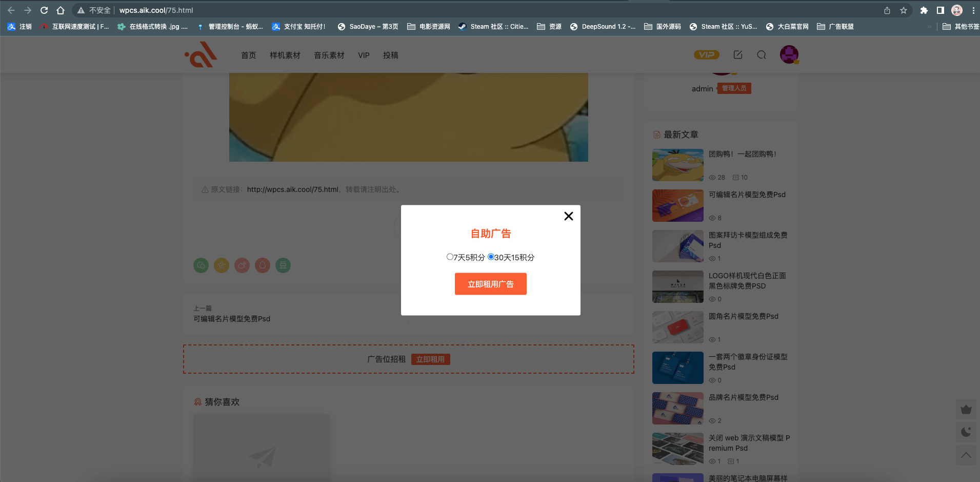Open the 样机素材 menu item
Image resolution: width=980 pixels, height=482 pixels.
click(x=285, y=55)
